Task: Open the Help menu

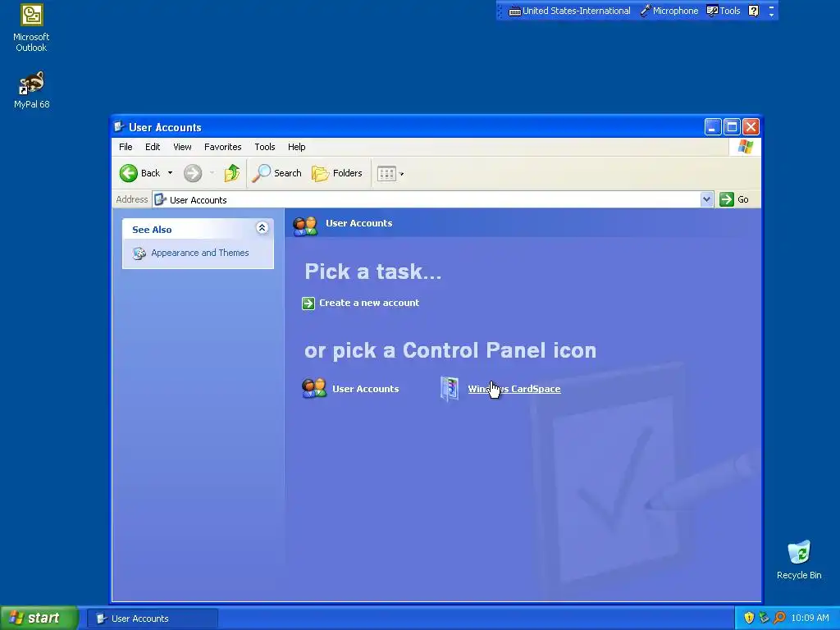Action: point(296,147)
